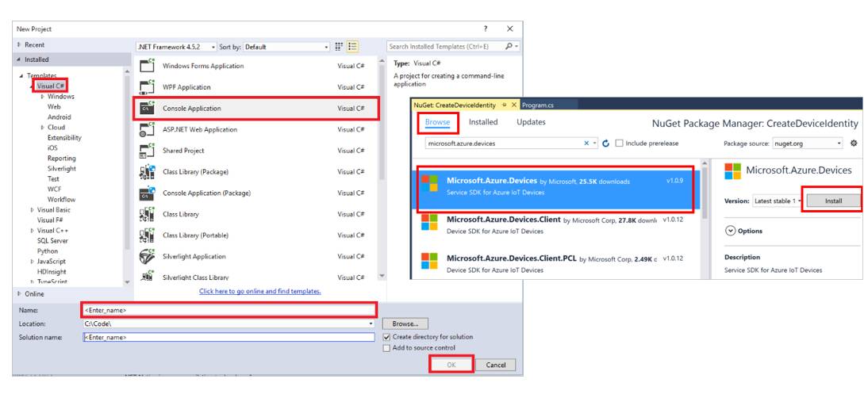Clear the NuGet search box text
868x398 pixels.
pyautogui.click(x=587, y=144)
